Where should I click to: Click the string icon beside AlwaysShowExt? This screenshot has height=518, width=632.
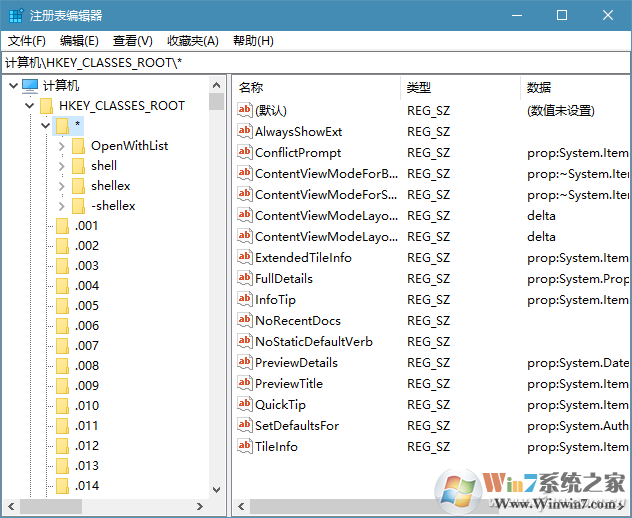245,131
